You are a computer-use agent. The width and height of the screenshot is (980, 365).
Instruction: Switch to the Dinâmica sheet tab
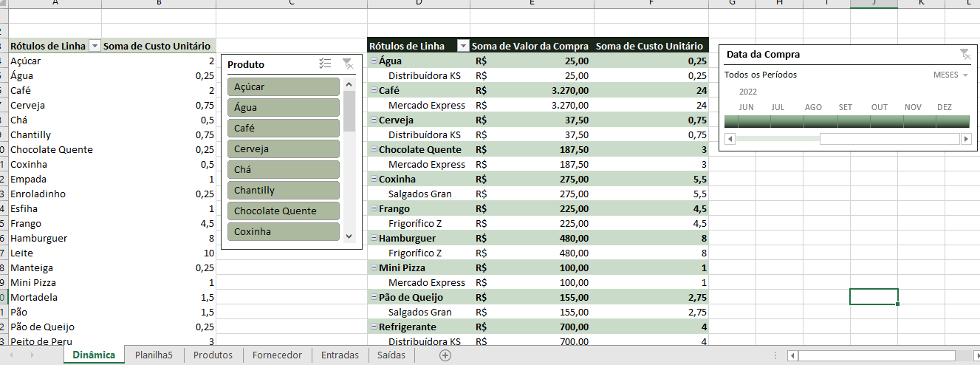[x=94, y=355]
